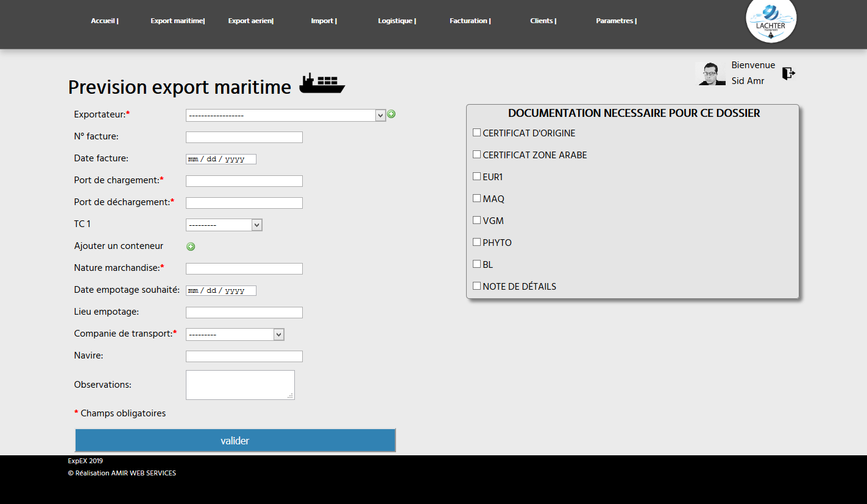The image size is (867, 504).
Task: Click the Lachter company logo
Action: click(771, 21)
